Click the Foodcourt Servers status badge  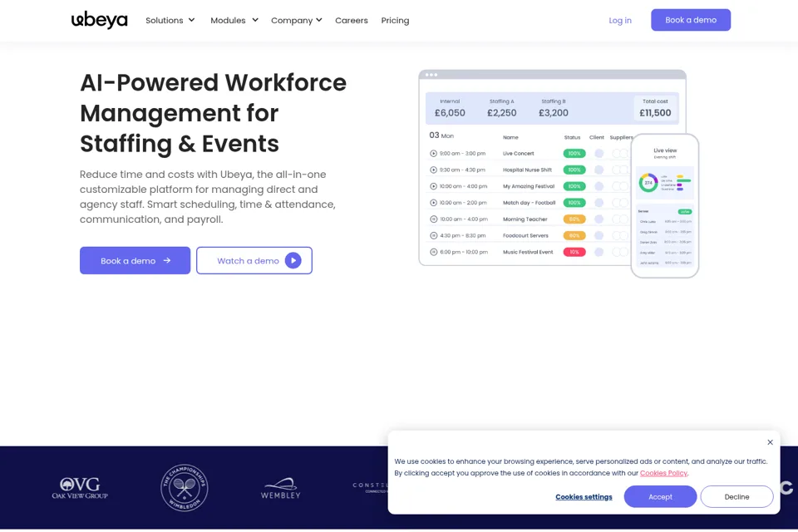click(574, 236)
